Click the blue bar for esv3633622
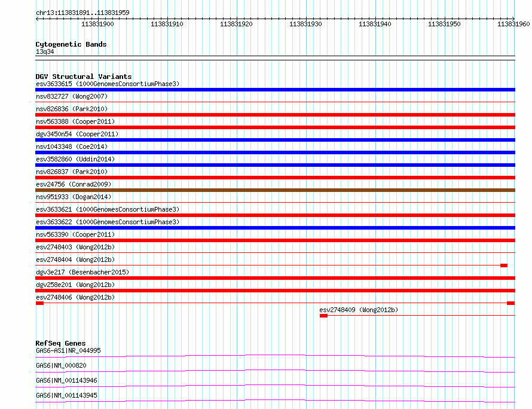This screenshot has height=409, width=532. tap(275, 228)
